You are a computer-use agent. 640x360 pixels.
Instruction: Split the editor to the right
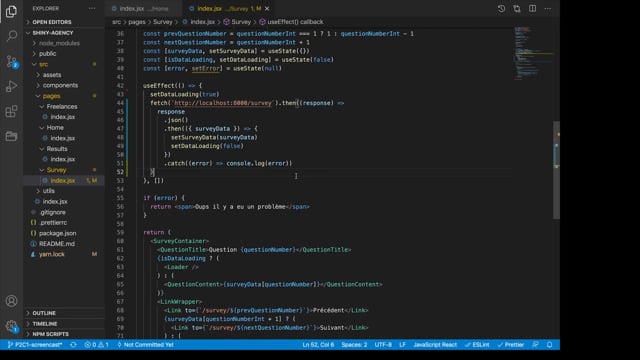[532, 9]
